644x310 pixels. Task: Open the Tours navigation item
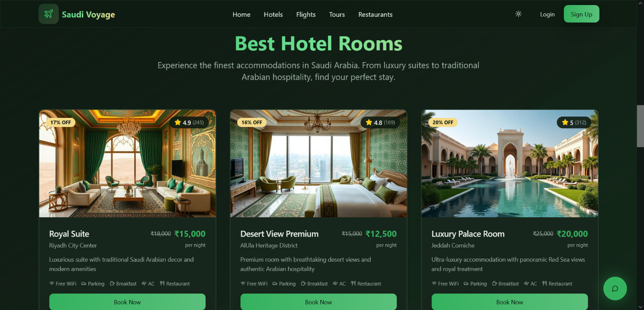click(x=337, y=14)
